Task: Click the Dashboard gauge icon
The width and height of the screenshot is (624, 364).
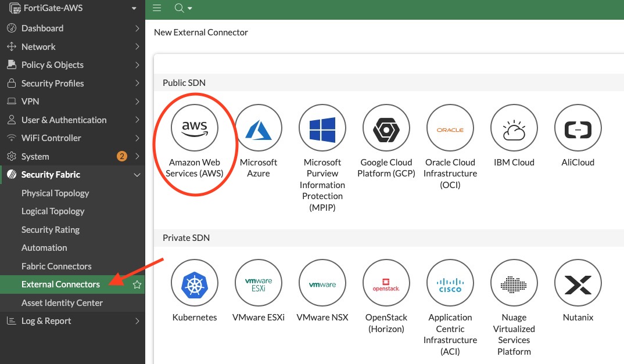Action: pos(12,28)
